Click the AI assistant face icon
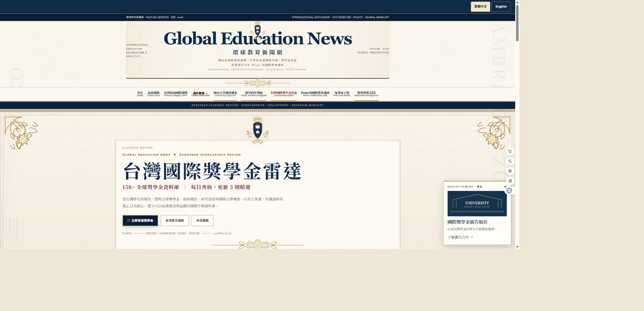The width and height of the screenshot is (644, 311). pyautogui.click(x=509, y=191)
